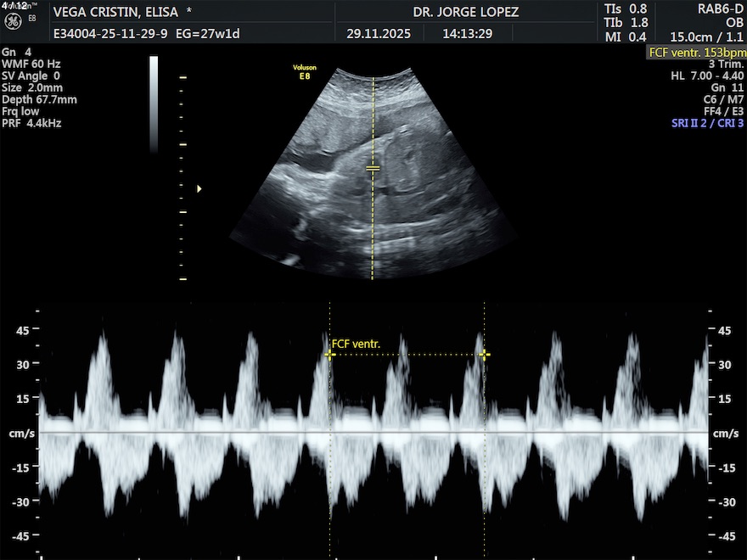Viewport: 747px width, 560px height.
Task: Click the exam date 29.11.2025
Action: tap(379, 35)
